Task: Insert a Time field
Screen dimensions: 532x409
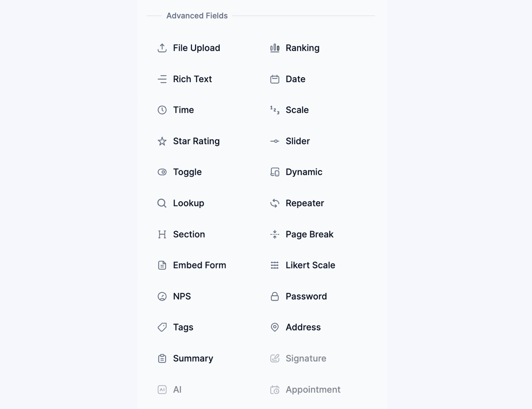Action: 183,110
